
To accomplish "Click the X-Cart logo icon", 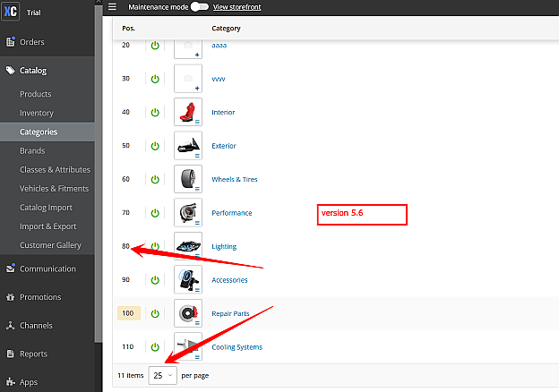I will [10, 13].
